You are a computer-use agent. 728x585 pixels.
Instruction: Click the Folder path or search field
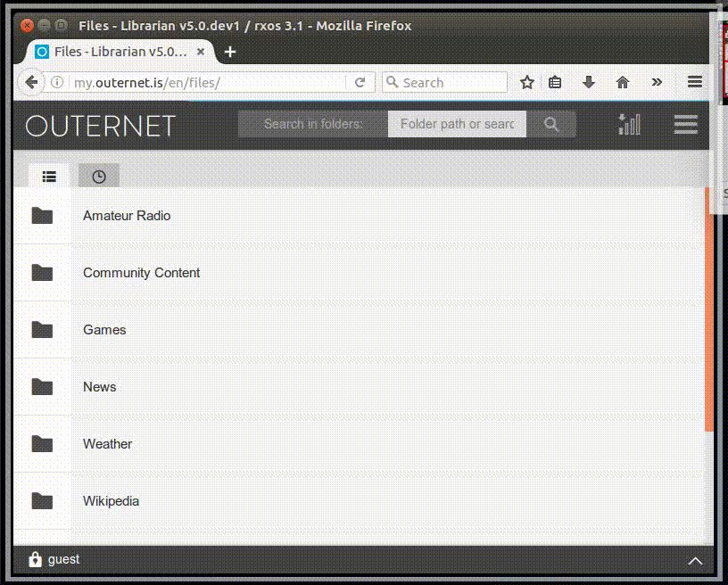pyautogui.click(x=457, y=124)
